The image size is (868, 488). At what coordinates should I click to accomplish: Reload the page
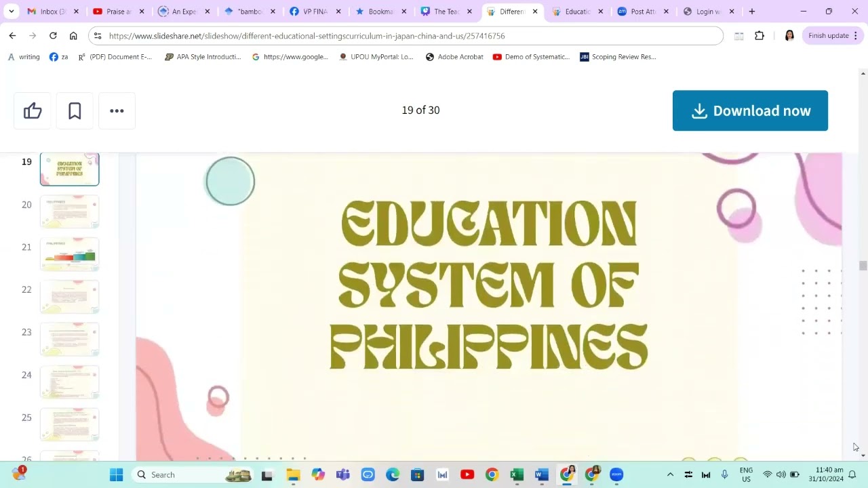click(53, 36)
